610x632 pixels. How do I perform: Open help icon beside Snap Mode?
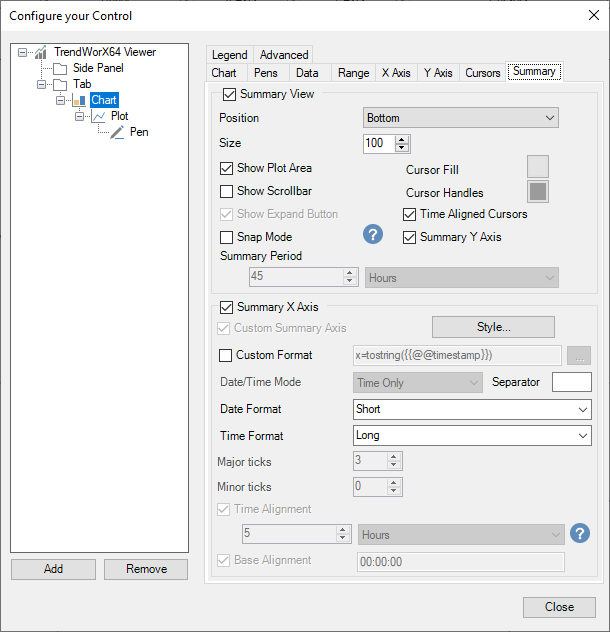(373, 235)
